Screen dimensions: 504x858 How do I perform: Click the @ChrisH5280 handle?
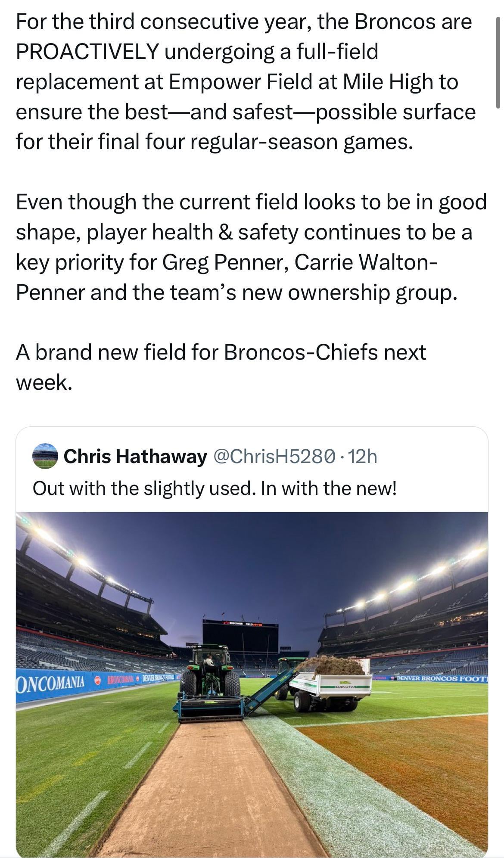tap(275, 457)
